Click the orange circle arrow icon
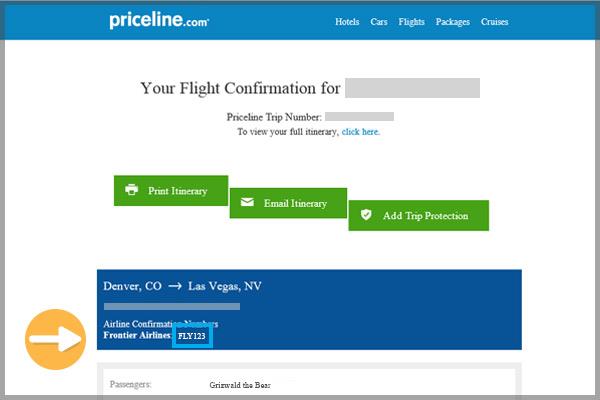Viewport: 600px width, 400px height. [x=55, y=340]
